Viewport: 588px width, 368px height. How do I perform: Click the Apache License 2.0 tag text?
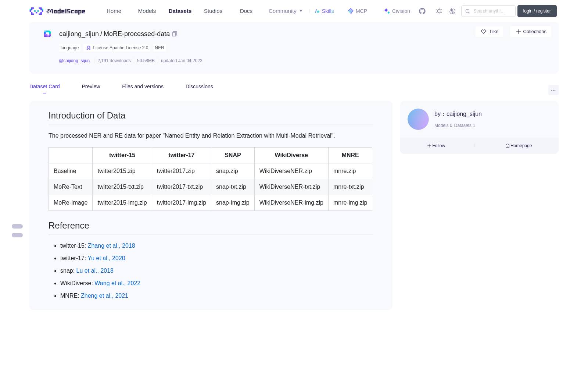point(121,48)
